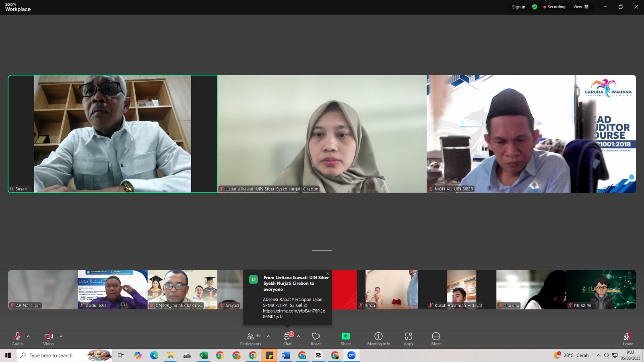Expand audio settings arrow next to Audio
The width and height of the screenshot is (644, 362).
(28, 336)
